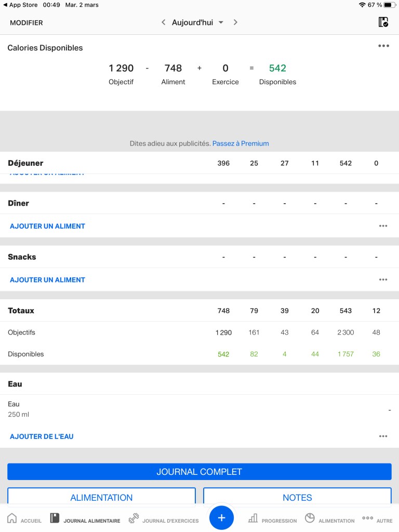Select the Journal alimentaire book icon
This screenshot has width=399, height=532.
point(55,518)
